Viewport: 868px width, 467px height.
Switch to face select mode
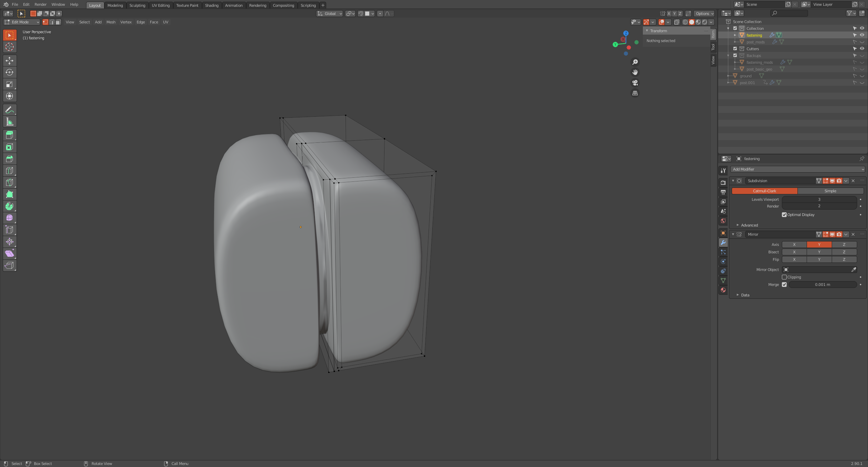click(x=58, y=22)
